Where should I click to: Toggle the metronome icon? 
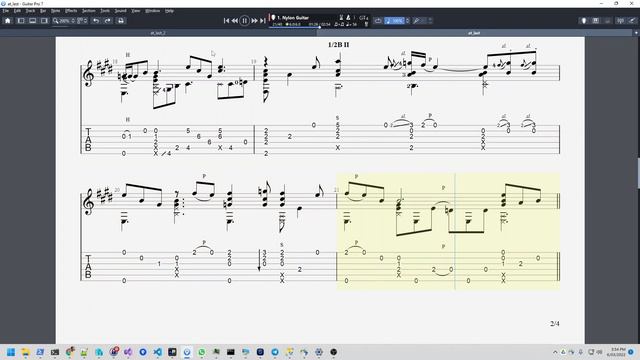348,18
